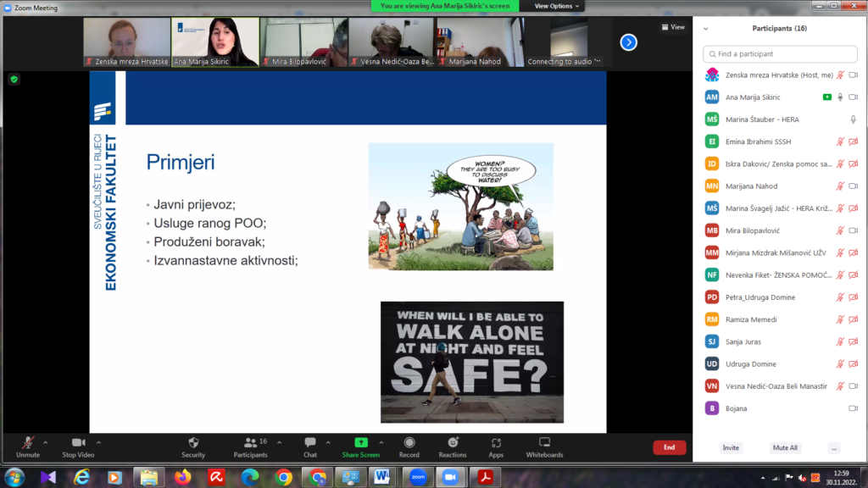Screen dimensions: 868x488
Task: Click the camera icon in Bojana's row
Action: 853,408
